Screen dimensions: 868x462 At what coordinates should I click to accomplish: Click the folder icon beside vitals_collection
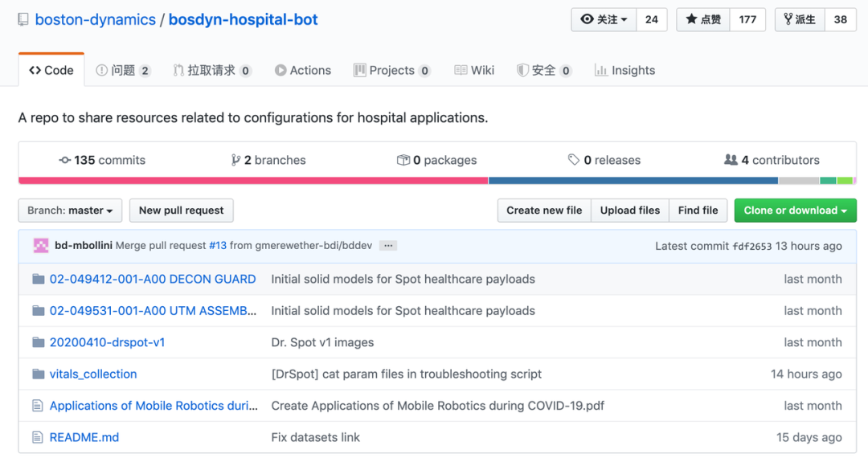coord(38,374)
